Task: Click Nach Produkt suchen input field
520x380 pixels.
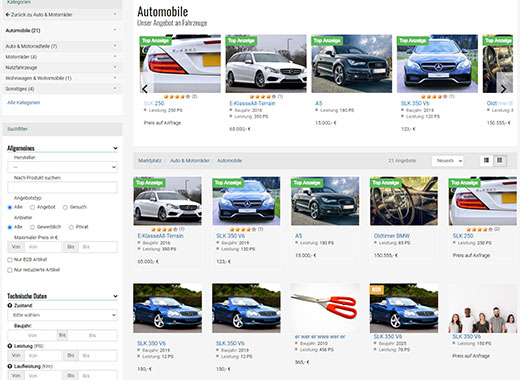Action: click(x=62, y=187)
